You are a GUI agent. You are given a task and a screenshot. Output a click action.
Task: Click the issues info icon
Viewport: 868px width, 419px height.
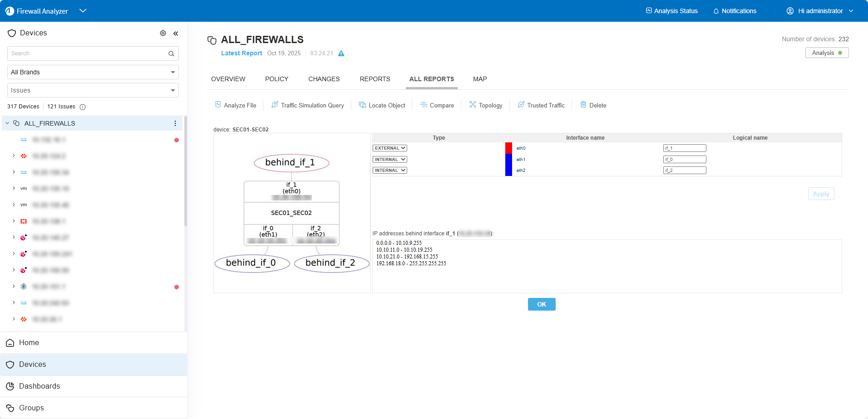pos(83,107)
